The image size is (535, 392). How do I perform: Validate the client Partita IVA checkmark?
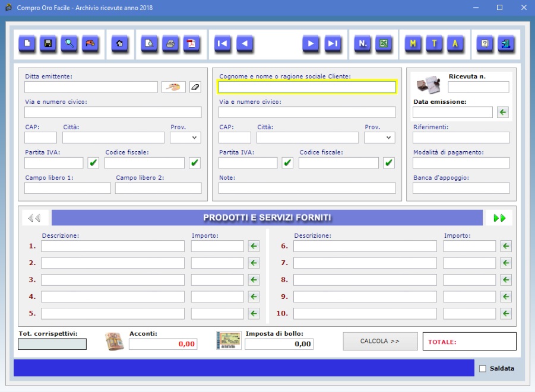coord(287,162)
